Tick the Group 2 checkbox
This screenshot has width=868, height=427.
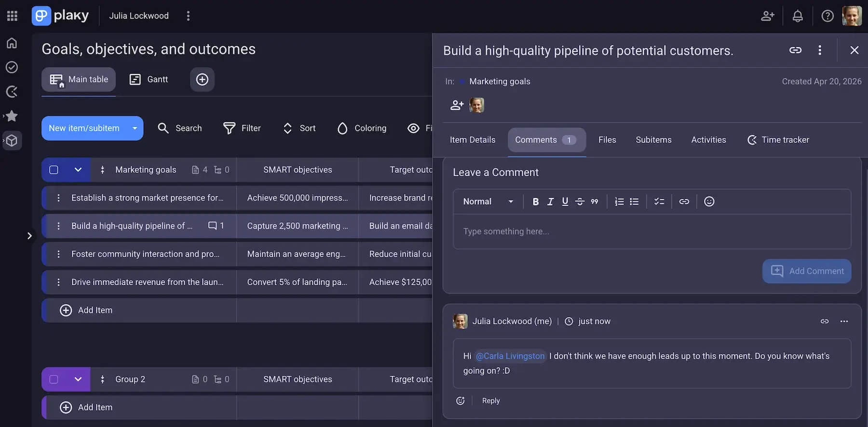point(54,379)
